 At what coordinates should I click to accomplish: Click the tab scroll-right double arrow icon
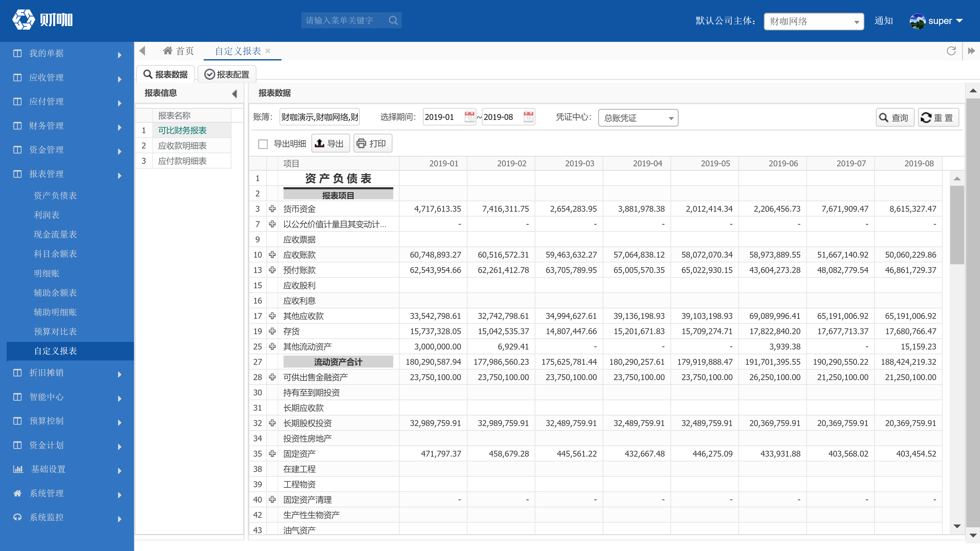[x=972, y=51]
